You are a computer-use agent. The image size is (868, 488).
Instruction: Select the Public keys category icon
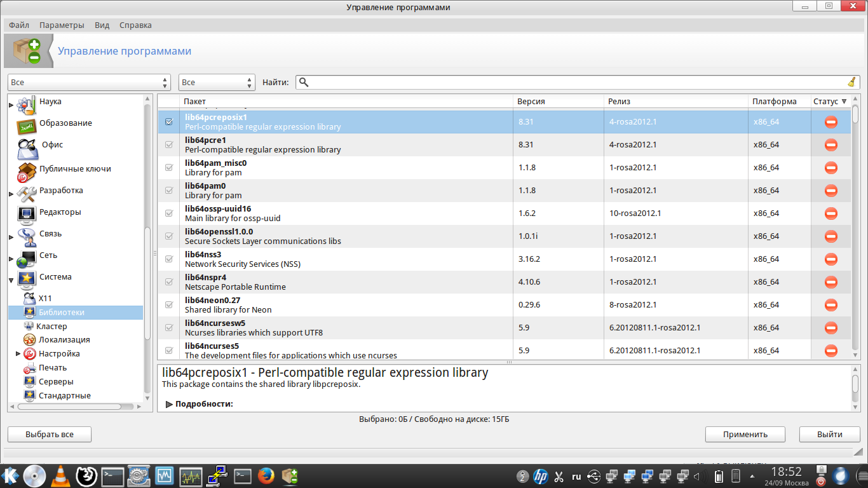[x=27, y=170]
